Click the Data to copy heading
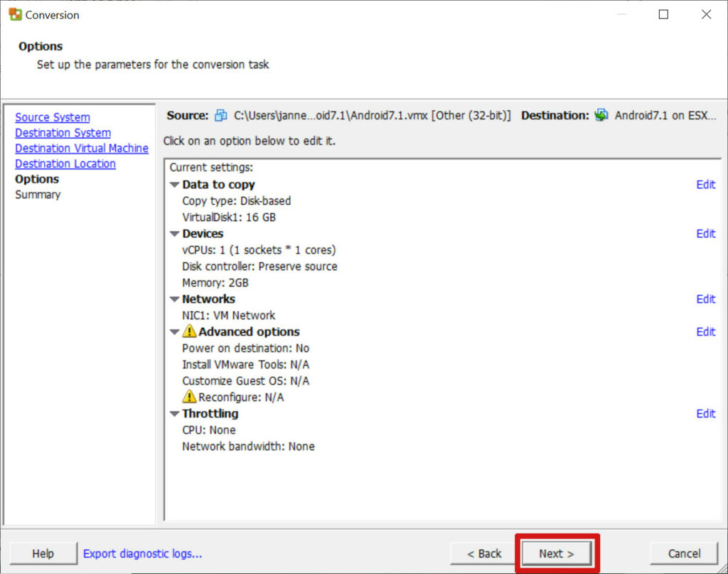728x574 pixels. [x=218, y=184]
